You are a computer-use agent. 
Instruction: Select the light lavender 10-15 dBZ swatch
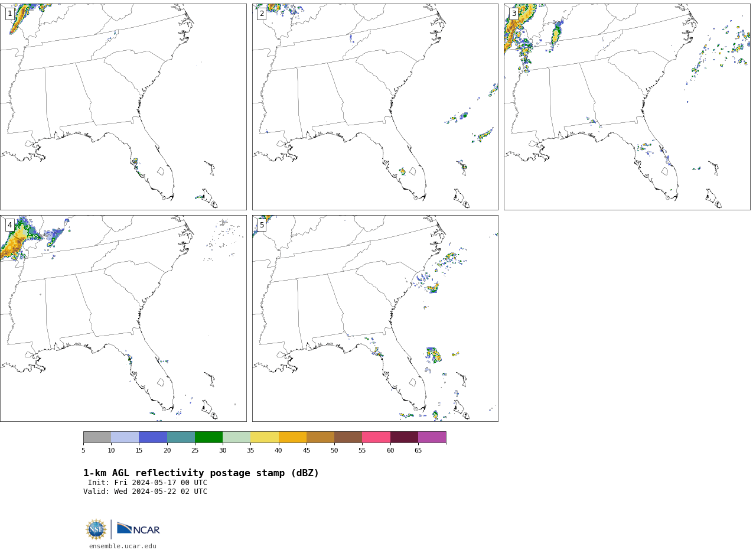pos(125,437)
